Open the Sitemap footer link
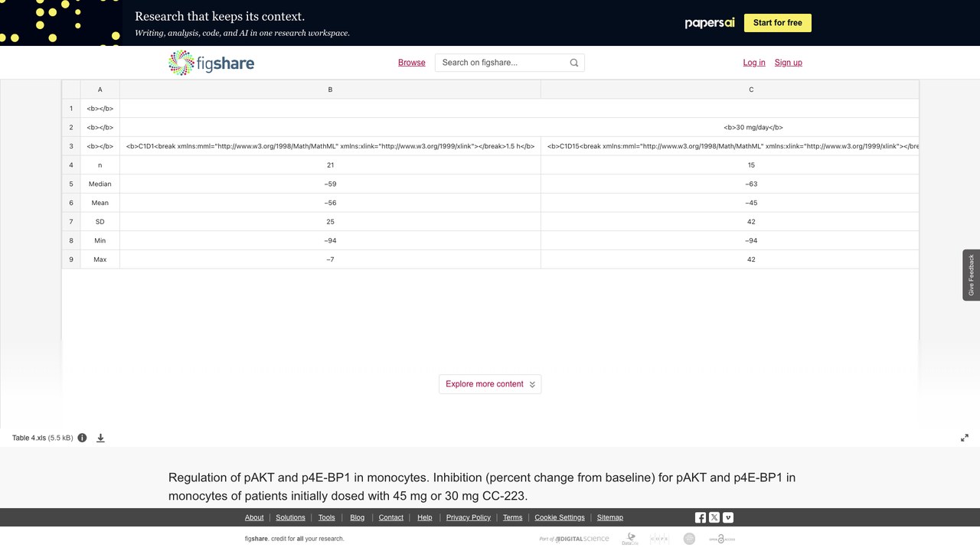 (x=610, y=517)
